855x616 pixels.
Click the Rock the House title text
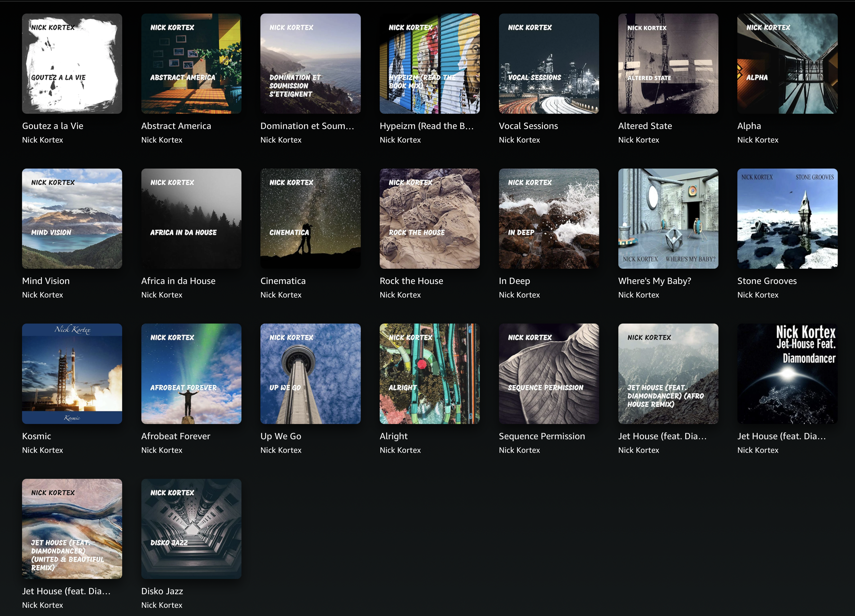click(411, 281)
